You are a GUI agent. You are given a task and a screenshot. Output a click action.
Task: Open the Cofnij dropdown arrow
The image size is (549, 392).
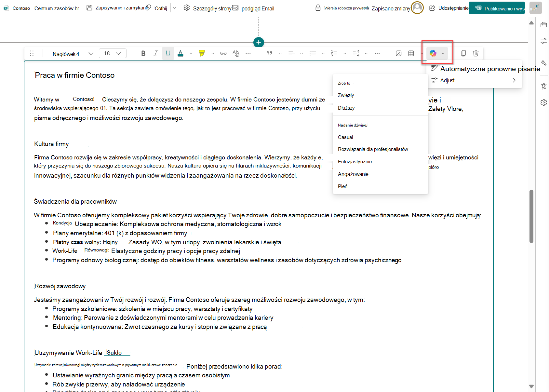pyautogui.click(x=175, y=8)
